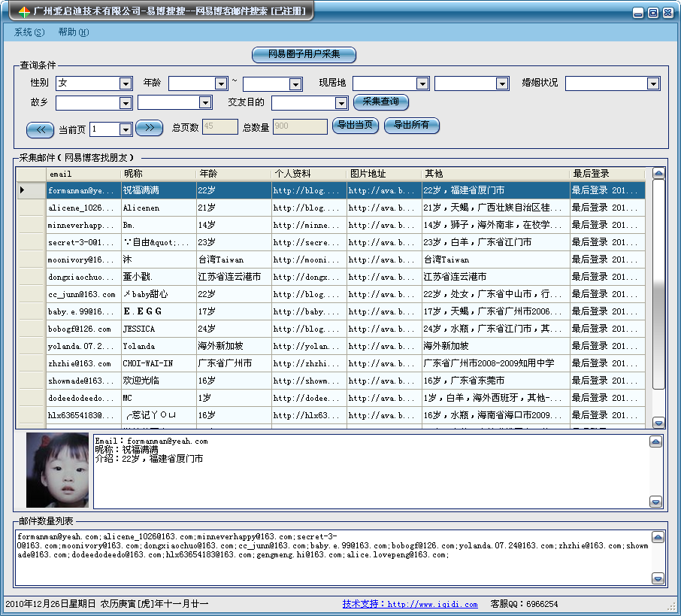681x616 pixels.
Task: Click the E.EGG nickname cell
Action: [x=159, y=311]
